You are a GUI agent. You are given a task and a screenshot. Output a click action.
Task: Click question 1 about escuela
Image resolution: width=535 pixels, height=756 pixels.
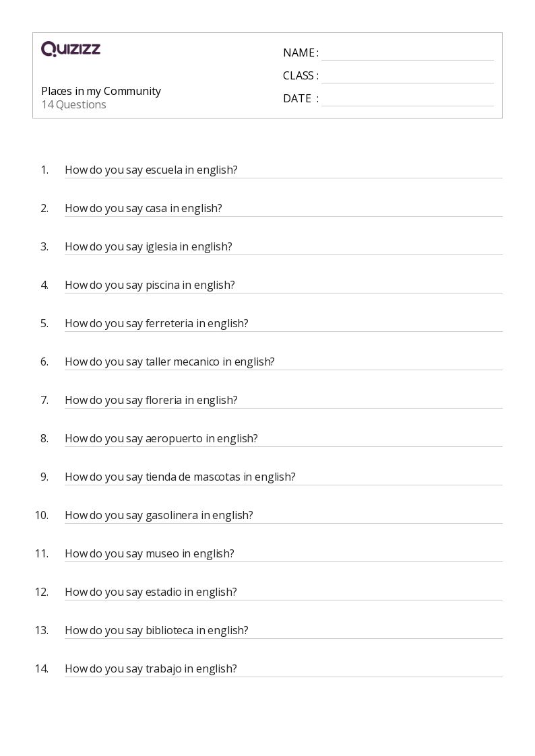[151, 170]
